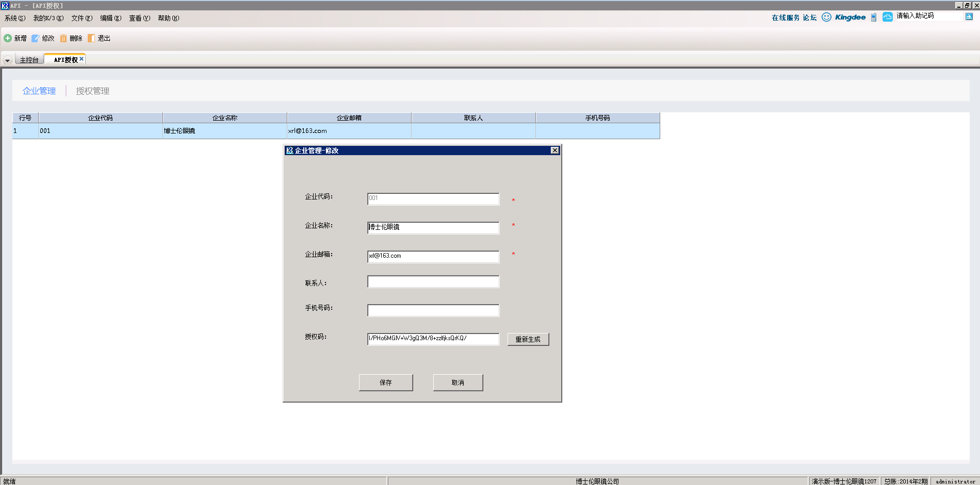Click the 修改 (Modify) toolbar icon
This screenshot has height=485, width=980.
(36, 38)
